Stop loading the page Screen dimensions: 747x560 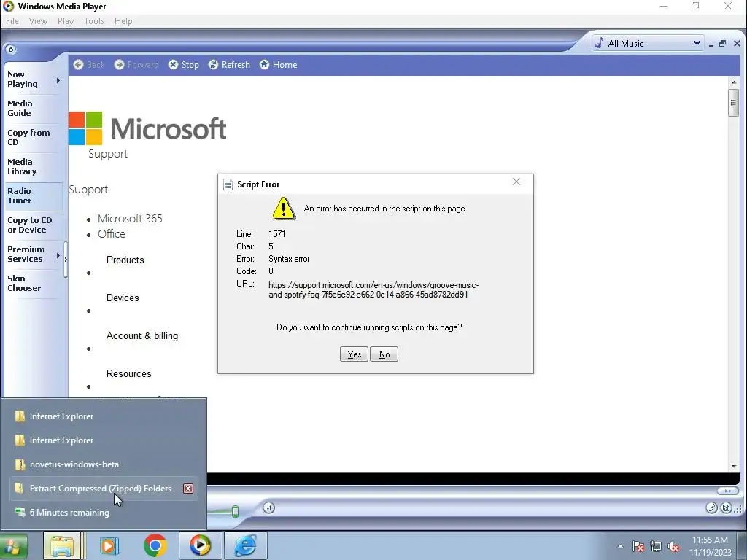(183, 65)
